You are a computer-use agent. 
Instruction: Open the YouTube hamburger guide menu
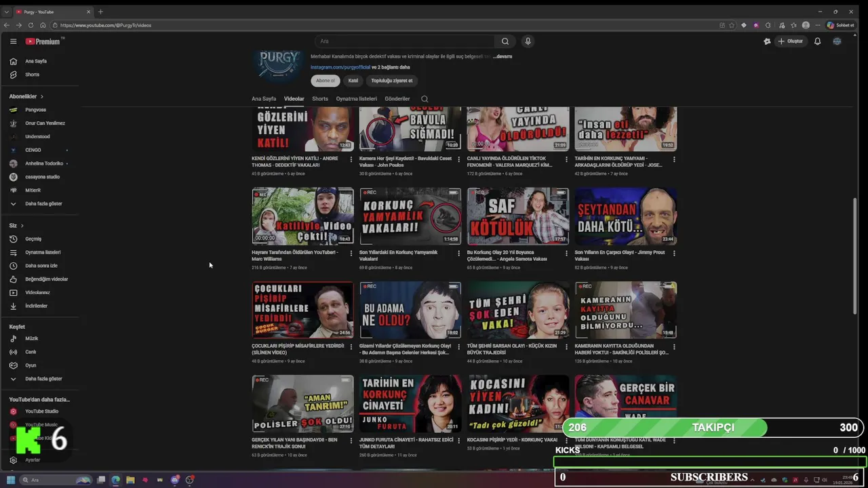[x=13, y=41]
